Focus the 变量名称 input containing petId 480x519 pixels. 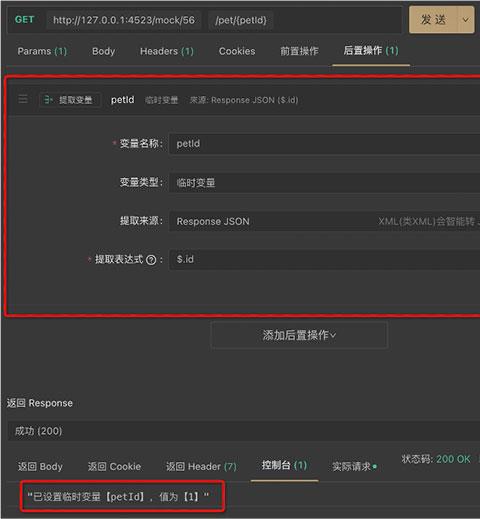(324, 144)
